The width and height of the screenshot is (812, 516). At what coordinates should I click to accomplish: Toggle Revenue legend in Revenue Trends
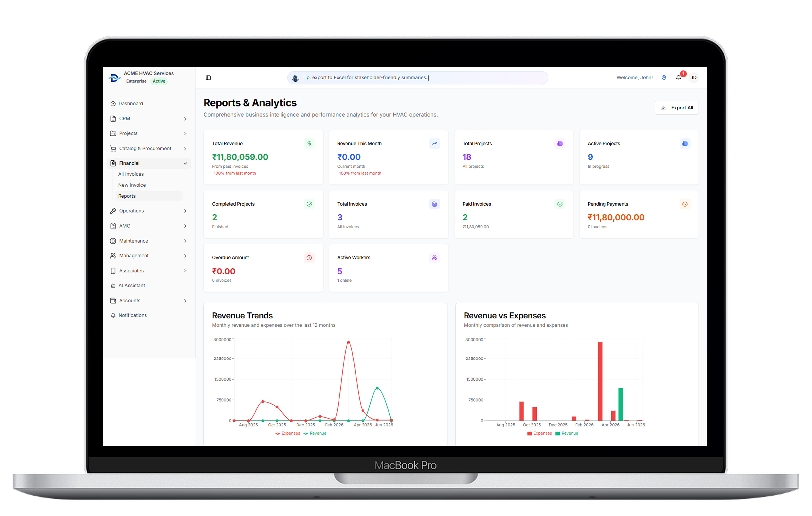[x=315, y=433]
